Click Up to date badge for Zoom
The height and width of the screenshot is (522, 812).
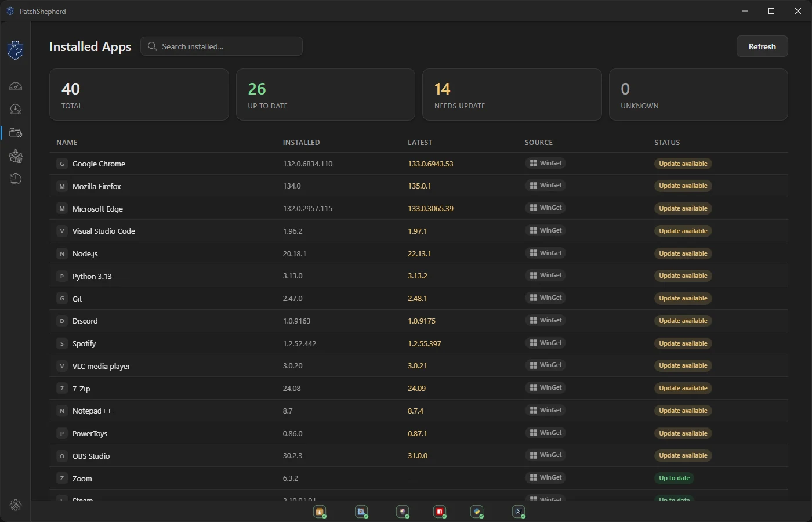675,478
